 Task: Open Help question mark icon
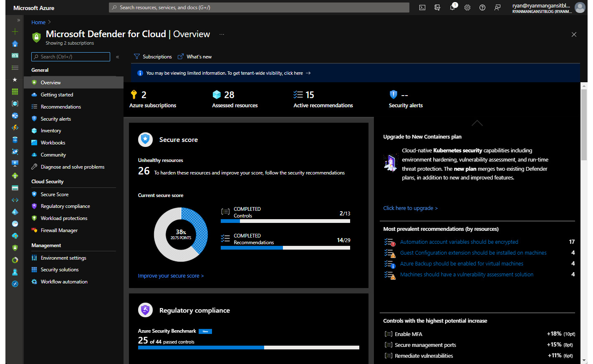click(x=482, y=8)
